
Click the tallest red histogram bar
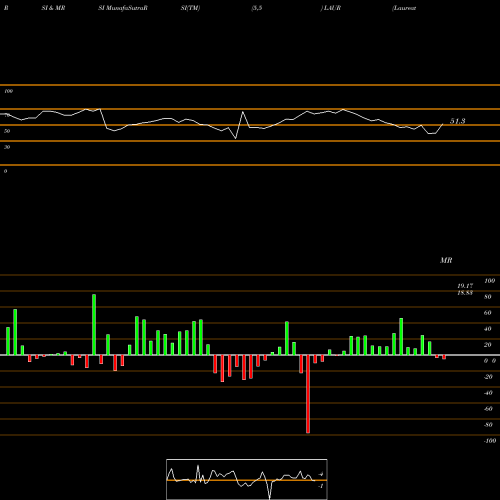click(308, 394)
